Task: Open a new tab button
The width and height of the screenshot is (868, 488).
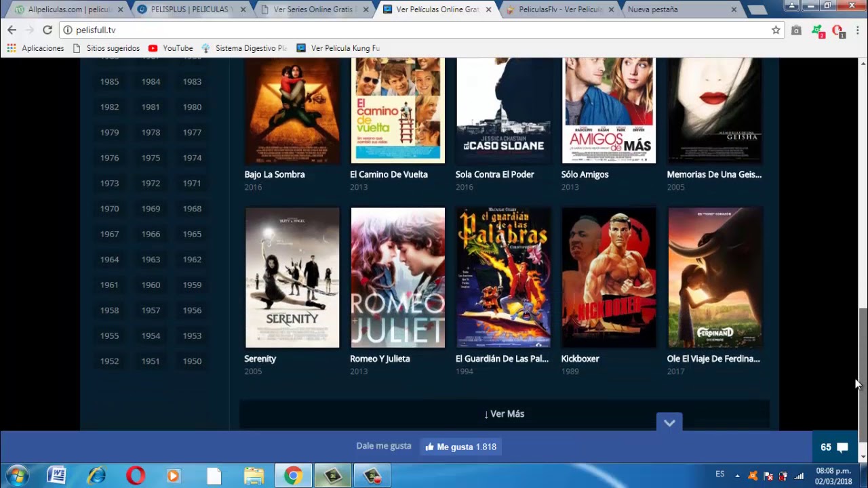Action: (757, 9)
